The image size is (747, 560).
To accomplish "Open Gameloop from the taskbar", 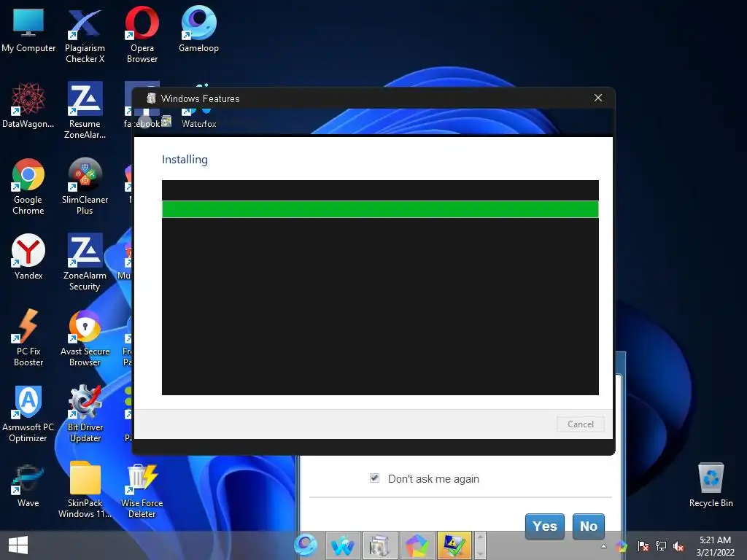I will (x=306, y=545).
